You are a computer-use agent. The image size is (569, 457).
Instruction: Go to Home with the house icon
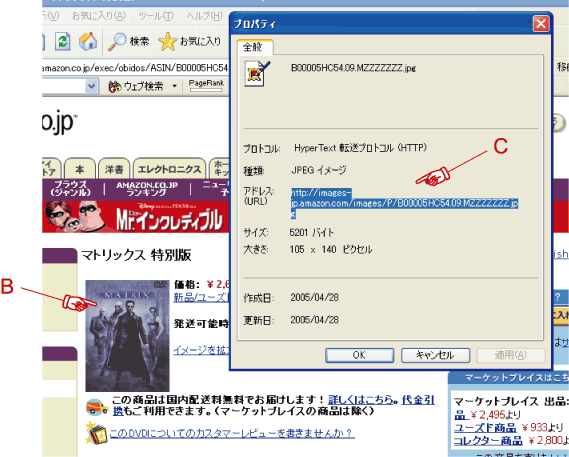click(88, 41)
